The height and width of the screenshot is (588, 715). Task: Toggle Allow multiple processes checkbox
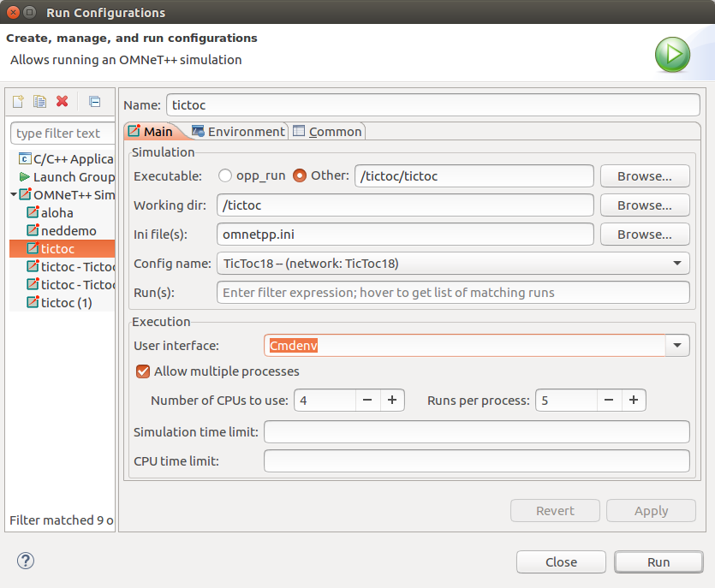[143, 371]
